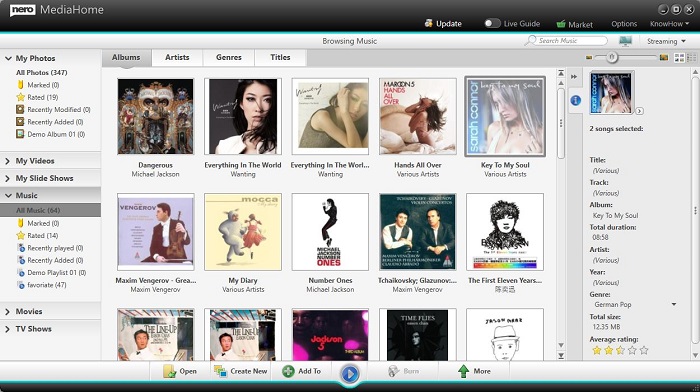Click the blue info icon in side panel
The width and height of the screenshot is (700, 392).
575,100
